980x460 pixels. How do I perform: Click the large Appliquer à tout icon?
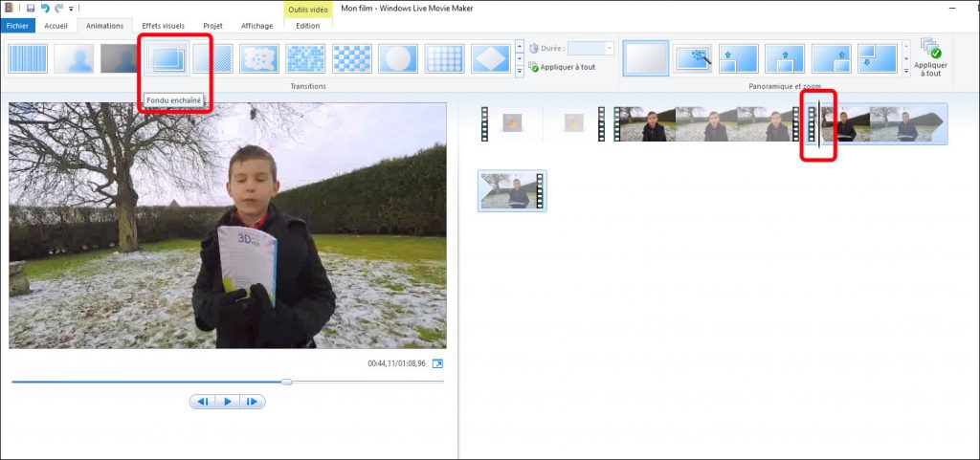pyautogui.click(x=928, y=57)
